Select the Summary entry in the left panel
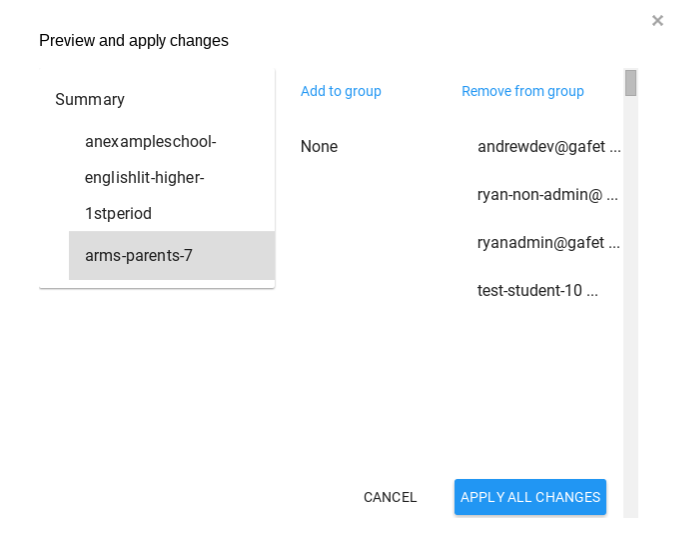The image size is (674, 548). point(90,100)
